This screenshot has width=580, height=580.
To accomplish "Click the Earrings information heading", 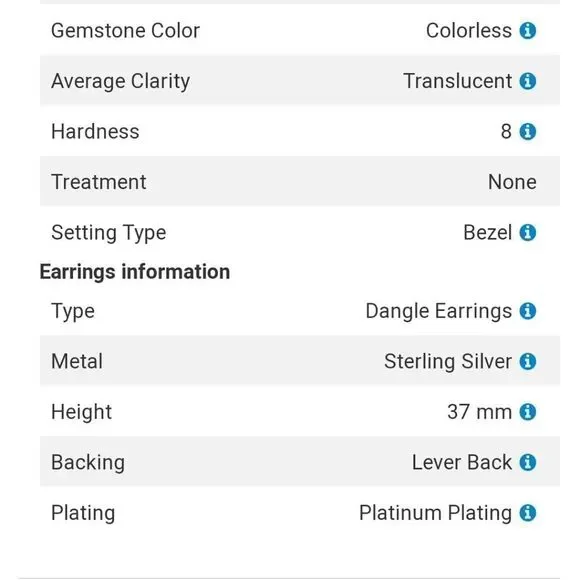I will (135, 272).
